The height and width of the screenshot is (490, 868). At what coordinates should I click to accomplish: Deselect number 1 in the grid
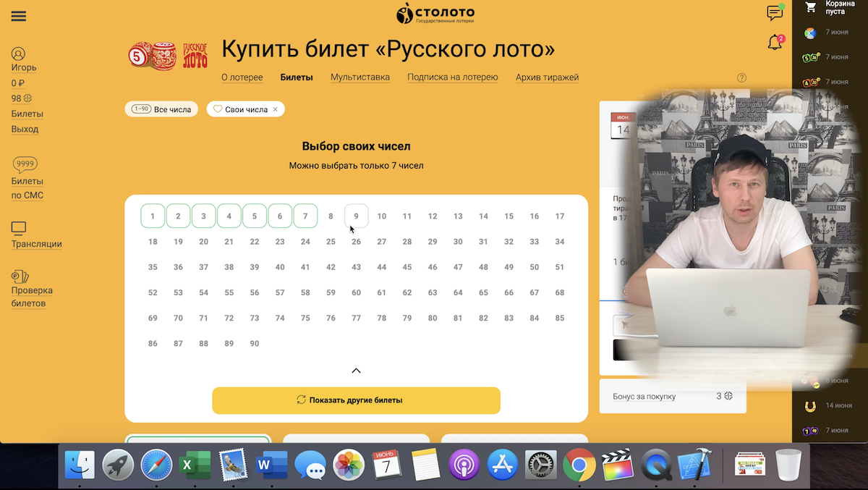click(x=153, y=216)
